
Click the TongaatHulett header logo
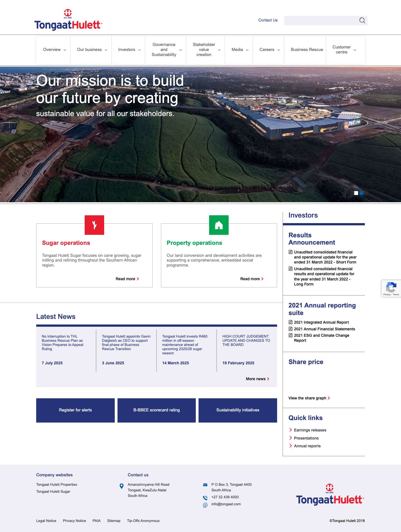tap(68, 20)
